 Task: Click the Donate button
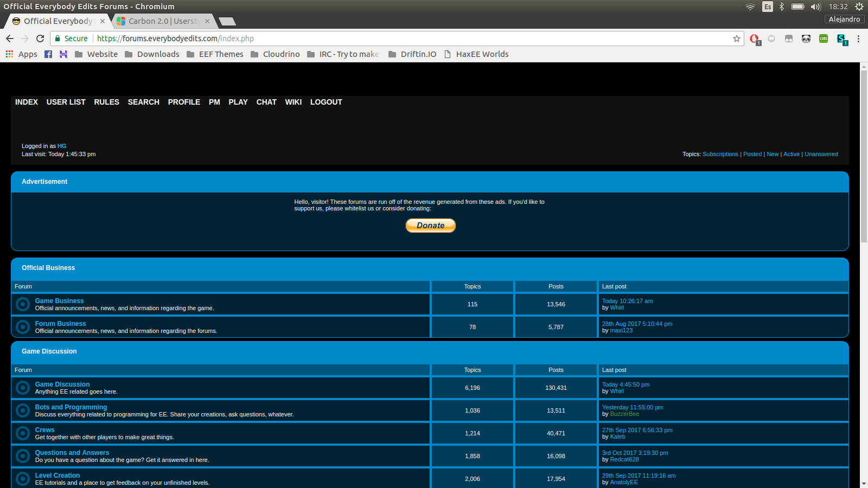click(431, 226)
